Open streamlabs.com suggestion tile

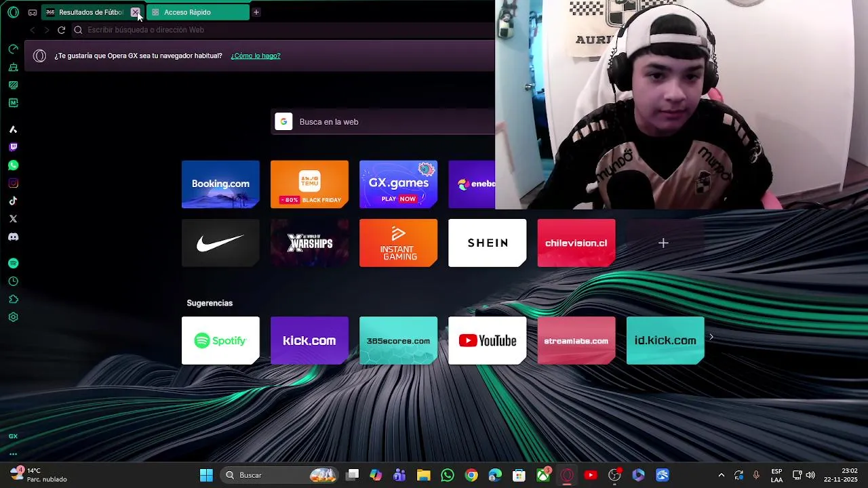point(576,340)
